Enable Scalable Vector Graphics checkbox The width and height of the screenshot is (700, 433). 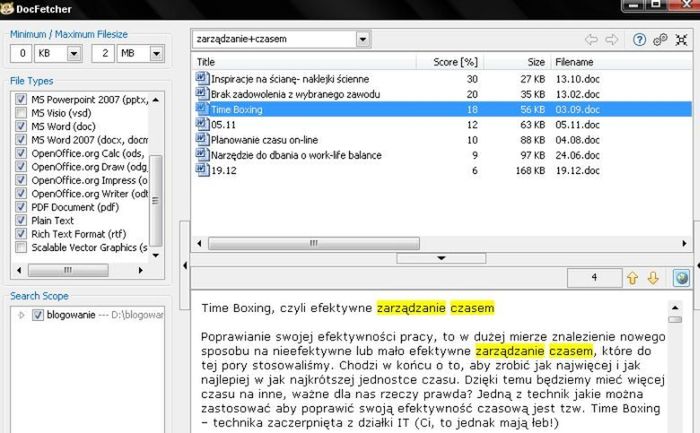21,247
